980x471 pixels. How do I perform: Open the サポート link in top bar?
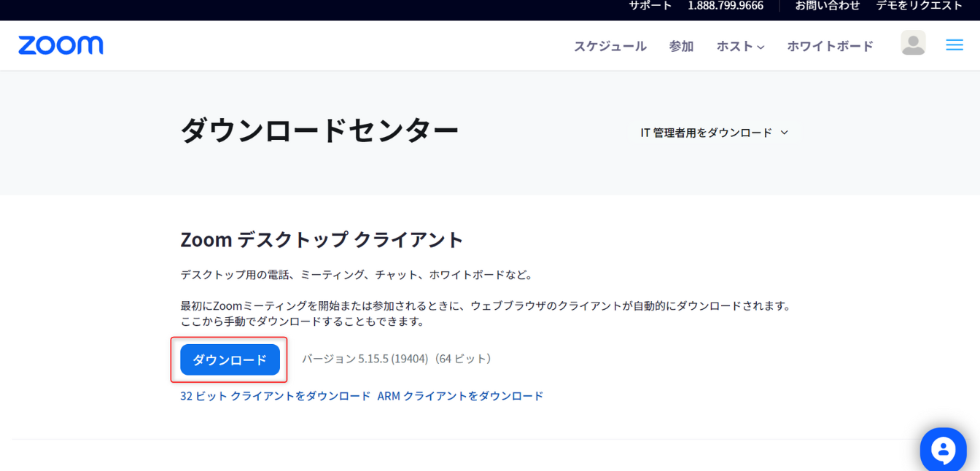coord(650,6)
